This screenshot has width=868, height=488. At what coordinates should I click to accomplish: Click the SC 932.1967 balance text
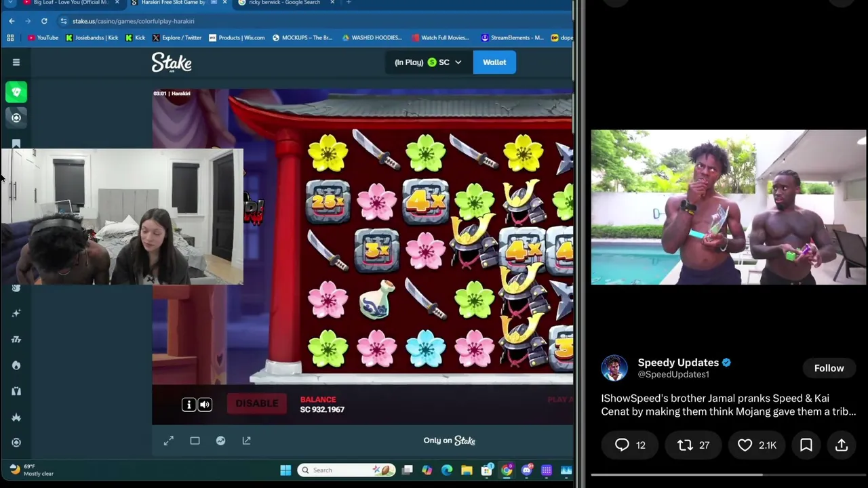[x=322, y=409]
